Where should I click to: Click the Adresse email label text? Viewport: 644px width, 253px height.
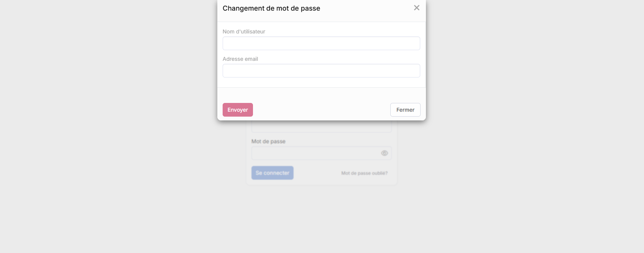click(x=240, y=59)
